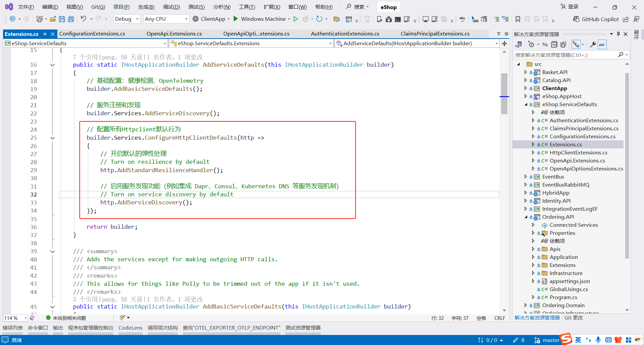Click the code cleanup broom icon
Viewport: 644px width, 345px height.
pyautogui.click(x=122, y=318)
